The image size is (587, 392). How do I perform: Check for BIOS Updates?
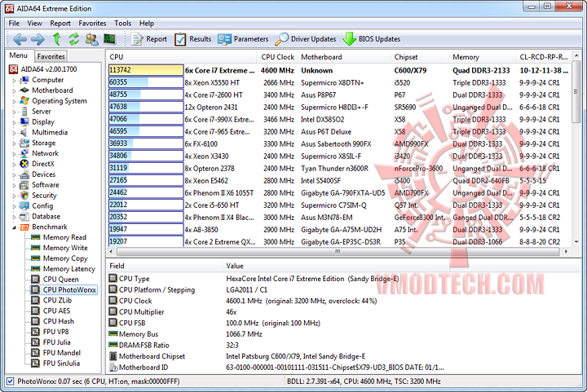point(372,39)
